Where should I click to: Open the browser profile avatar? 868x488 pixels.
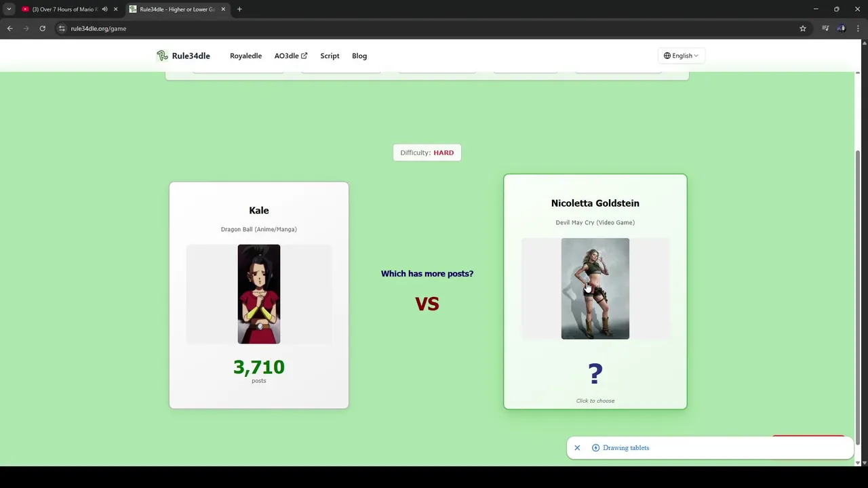pyautogui.click(x=842, y=28)
